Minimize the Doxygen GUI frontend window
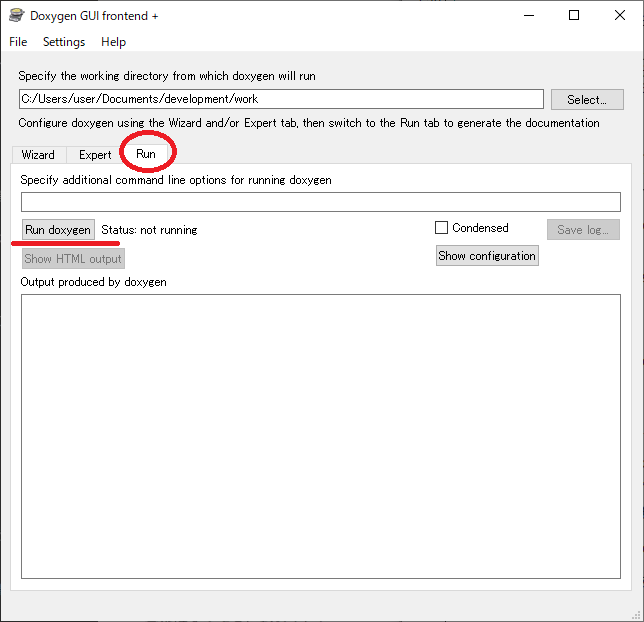The height and width of the screenshot is (622, 644). (x=526, y=16)
